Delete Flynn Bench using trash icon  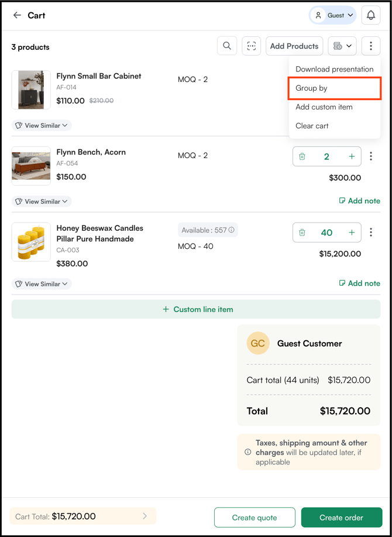tap(302, 156)
